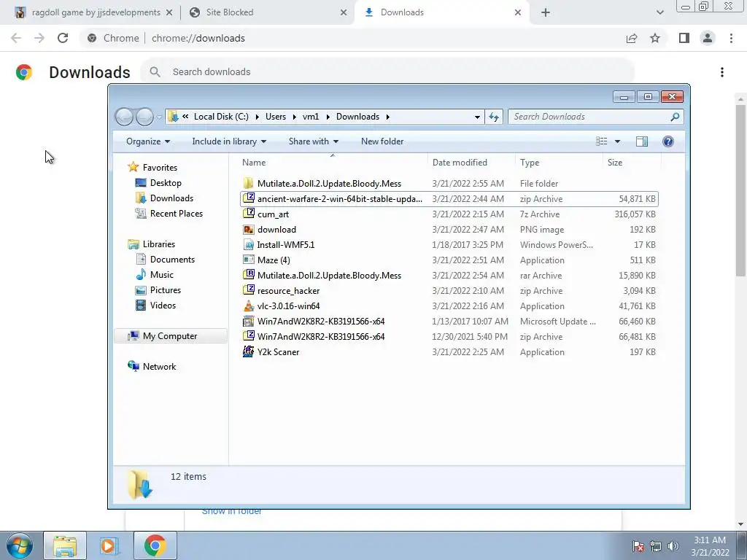Sort by Type column header

(x=559, y=163)
